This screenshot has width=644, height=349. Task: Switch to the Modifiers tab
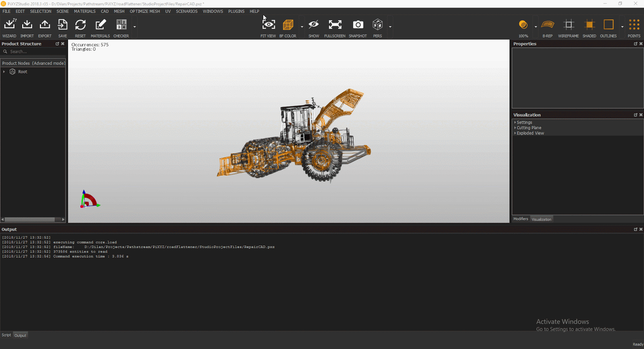(520, 219)
